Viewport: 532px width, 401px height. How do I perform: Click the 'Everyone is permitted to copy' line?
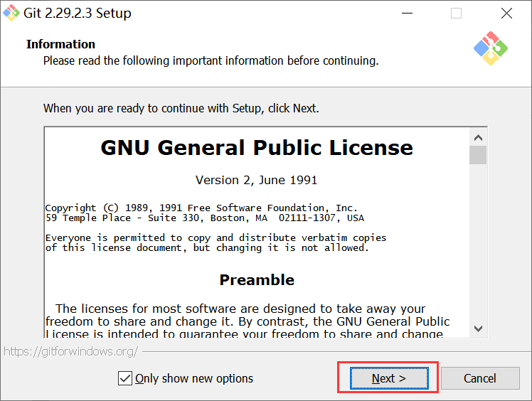pos(216,237)
